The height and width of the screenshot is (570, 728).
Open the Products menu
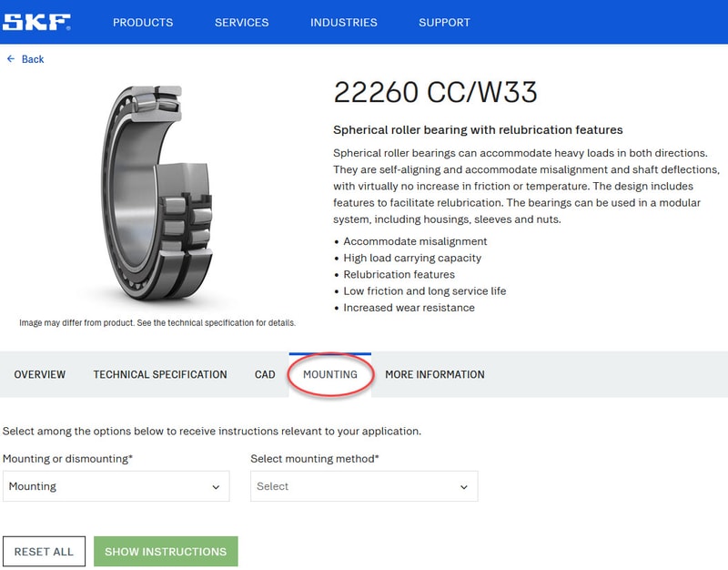[143, 23]
